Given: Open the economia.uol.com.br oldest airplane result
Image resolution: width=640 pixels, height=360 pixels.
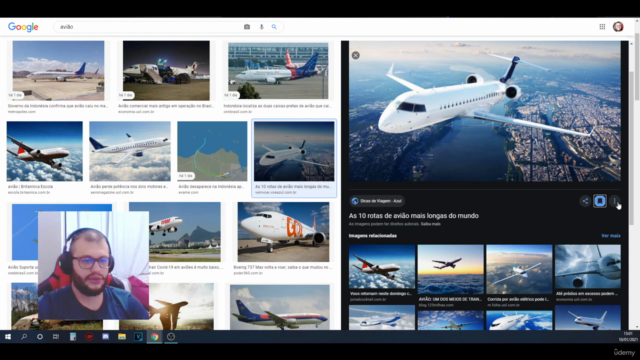Looking at the screenshot, I should click(166, 71).
